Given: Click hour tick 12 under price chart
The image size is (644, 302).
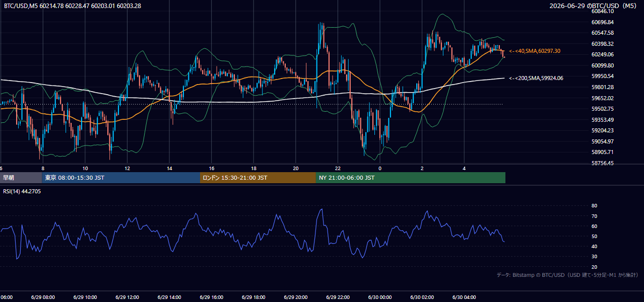Looking at the screenshot, I should point(127,168).
